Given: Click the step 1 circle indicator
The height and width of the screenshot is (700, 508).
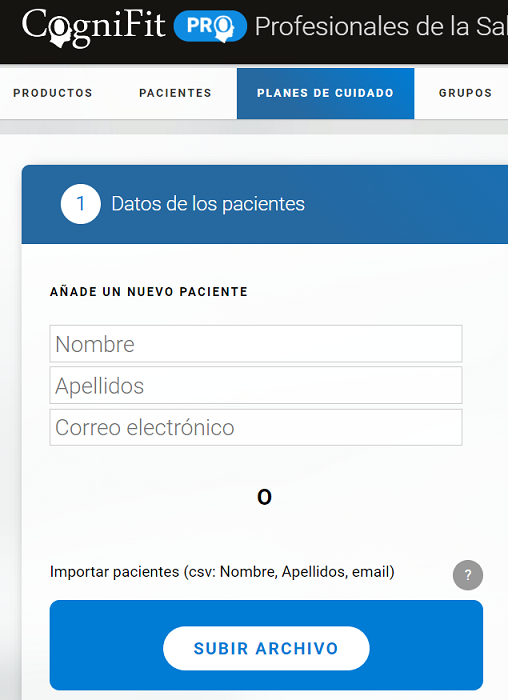Looking at the screenshot, I should click(80, 204).
